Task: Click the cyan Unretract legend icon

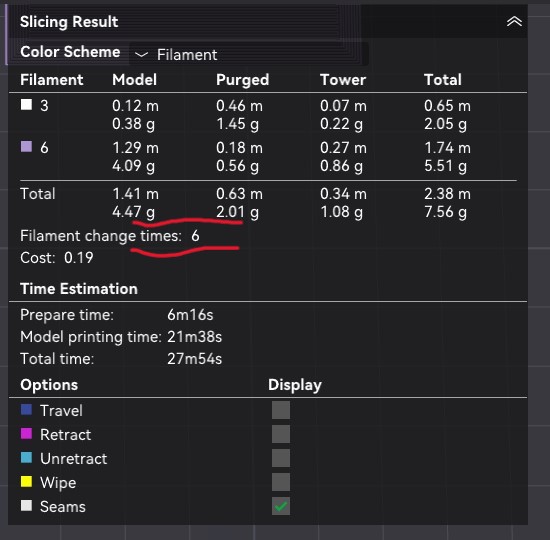Action: (26, 458)
